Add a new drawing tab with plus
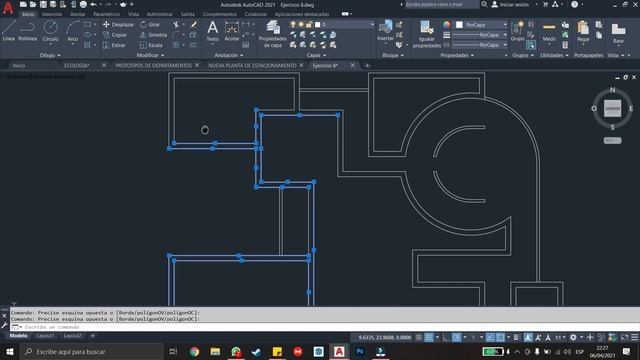The height and width of the screenshot is (360, 640). [367, 65]
